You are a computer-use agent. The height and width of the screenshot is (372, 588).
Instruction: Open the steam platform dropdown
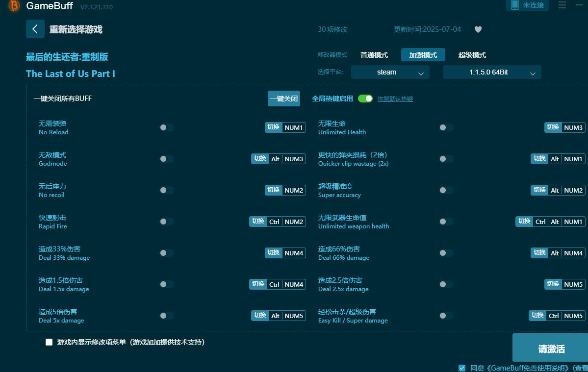[x=390, y=72]
